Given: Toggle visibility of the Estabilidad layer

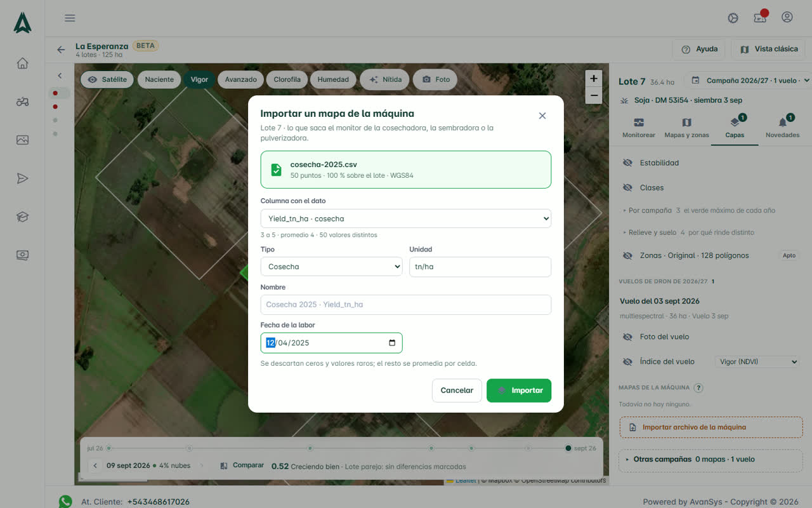Looking at the screenshot, I should point(628,163).
